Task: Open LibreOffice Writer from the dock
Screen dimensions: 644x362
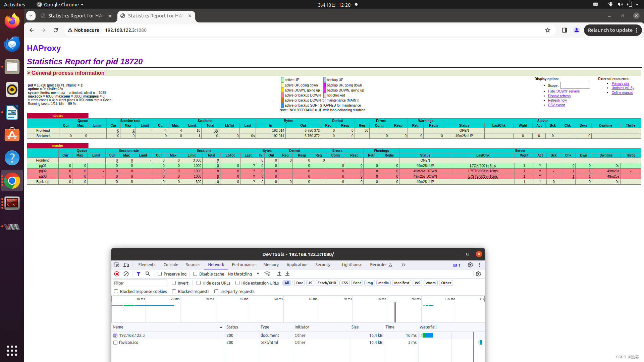Action: pos(12,112)
